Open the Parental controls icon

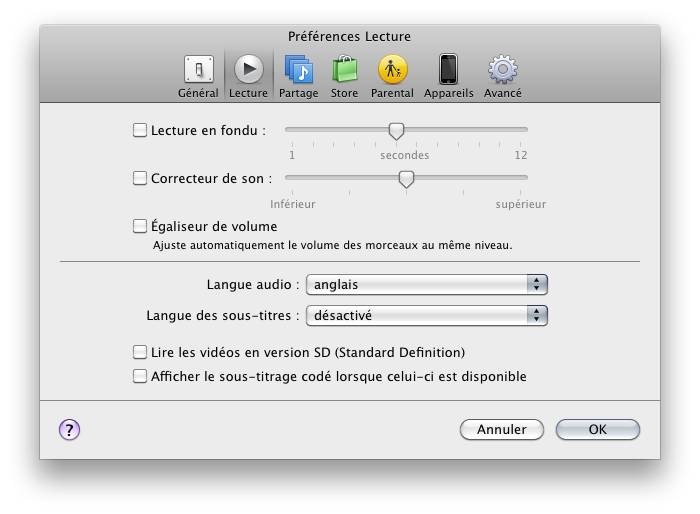tap(392, 71)
